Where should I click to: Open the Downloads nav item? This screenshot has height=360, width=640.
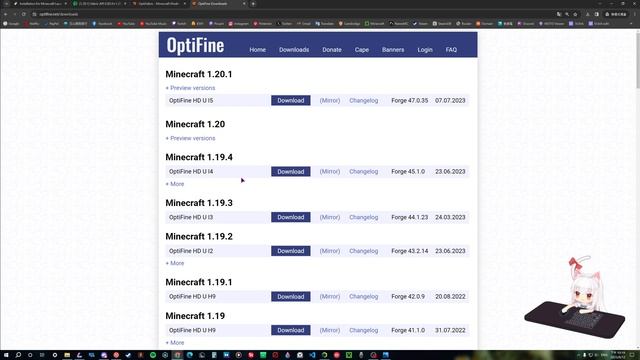(294, 50)
